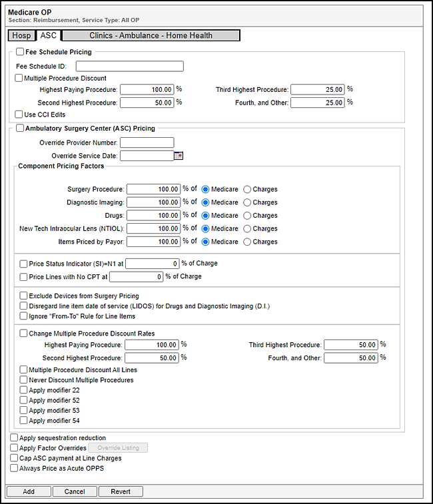433x504 pixels.
Task: Click the No CPT percent of charge field
Action: (x=137, y=277)
